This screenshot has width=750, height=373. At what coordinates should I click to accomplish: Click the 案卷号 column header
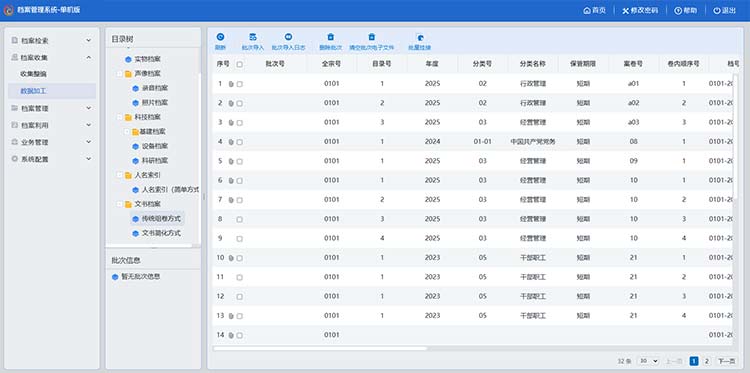pos(633,64)
